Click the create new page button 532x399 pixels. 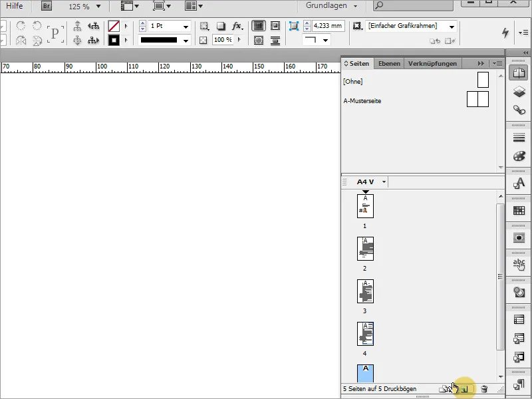pyautogui.click(x=465, y=389)
